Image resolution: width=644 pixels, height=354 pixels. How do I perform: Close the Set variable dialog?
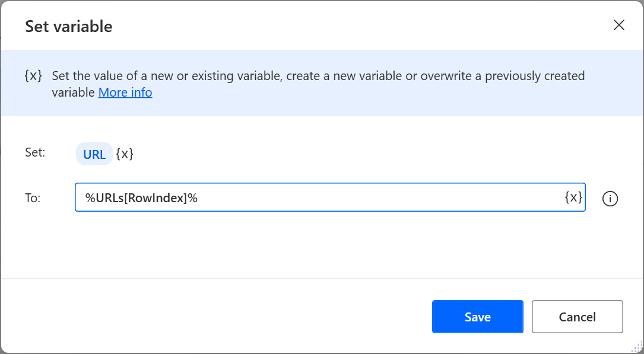click(x=619, y=25)
